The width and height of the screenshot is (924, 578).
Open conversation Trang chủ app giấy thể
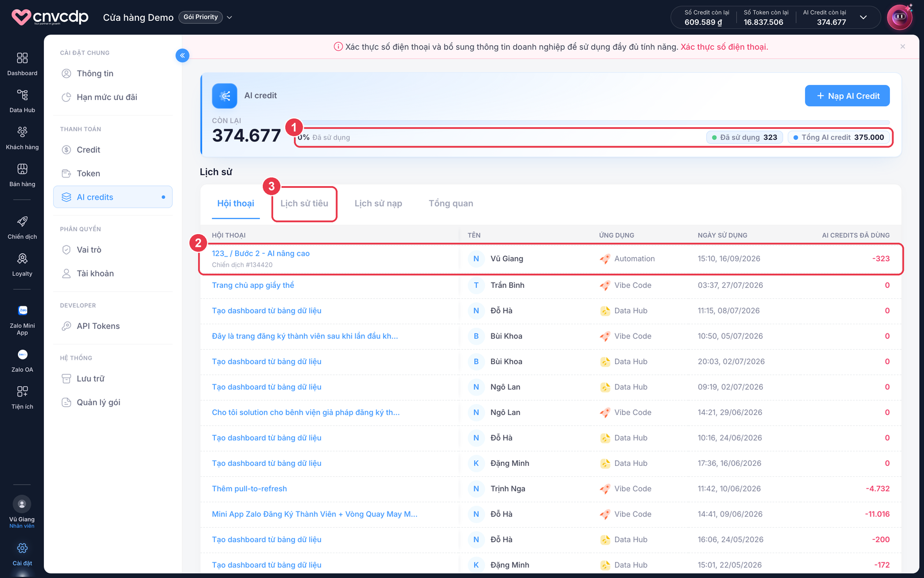[x=253, y=285]
